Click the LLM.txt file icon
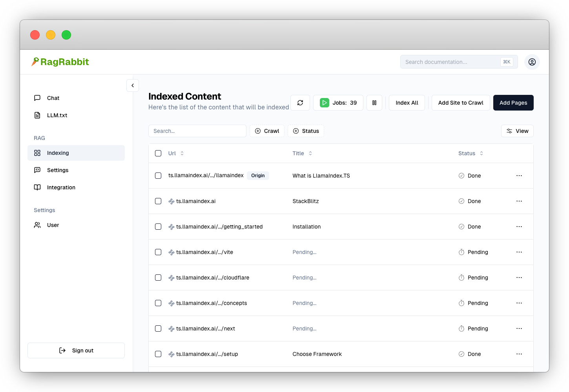Image resolution: width=569 pixels, height=392 pixels. [37, 115]
